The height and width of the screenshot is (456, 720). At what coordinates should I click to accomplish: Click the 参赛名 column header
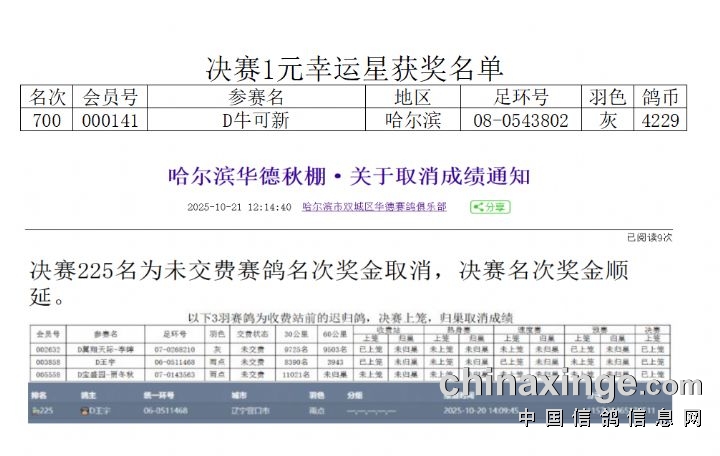click(256, 98)
